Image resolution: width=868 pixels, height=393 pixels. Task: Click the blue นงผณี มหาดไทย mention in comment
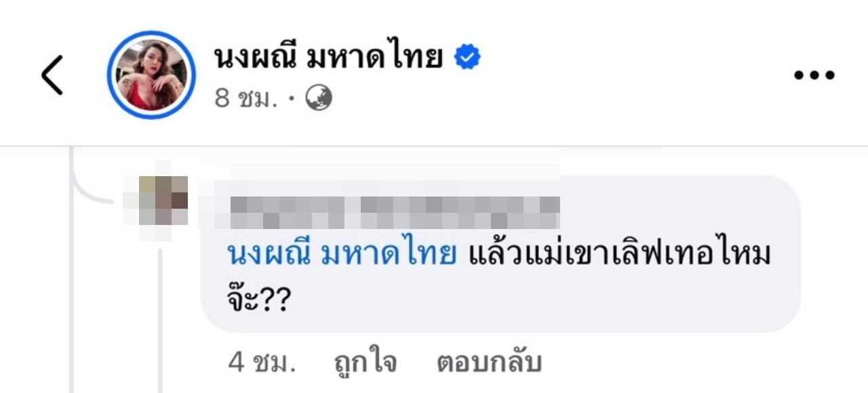click(340, 255)
